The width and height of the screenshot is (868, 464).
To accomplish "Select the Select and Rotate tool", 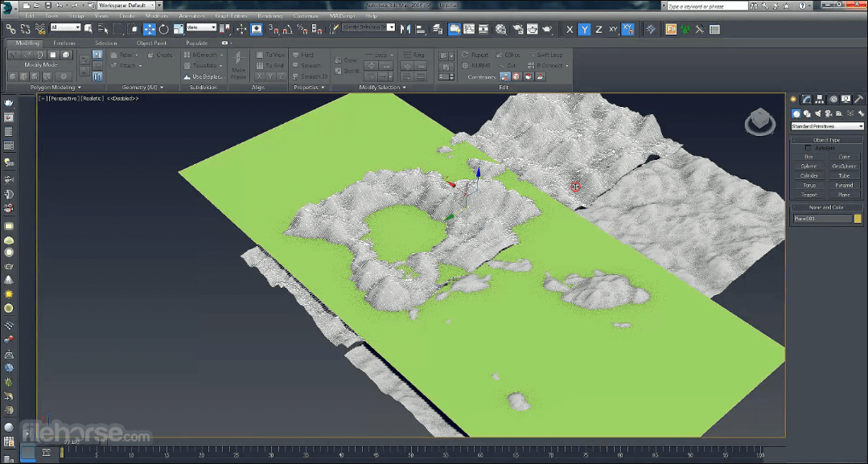I will tap(164, 29).
